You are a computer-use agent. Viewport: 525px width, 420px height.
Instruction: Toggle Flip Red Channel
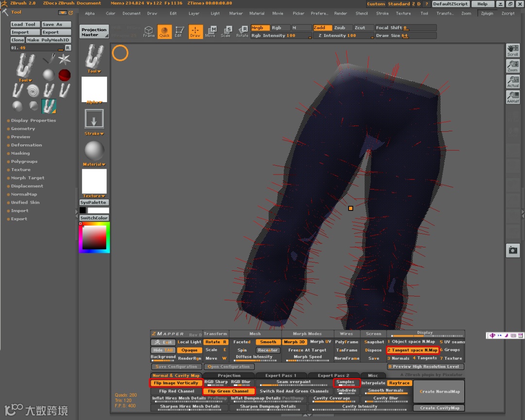pos(176,391)
